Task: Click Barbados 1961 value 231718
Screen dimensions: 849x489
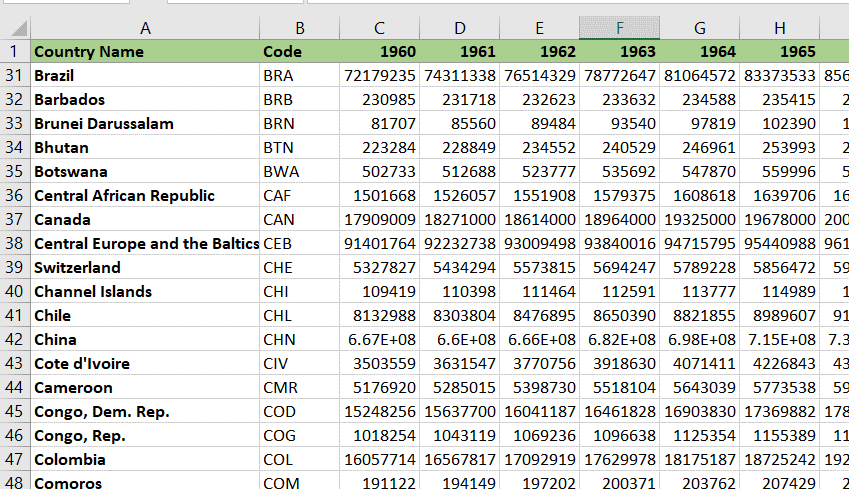Action: tap(460, 100)
